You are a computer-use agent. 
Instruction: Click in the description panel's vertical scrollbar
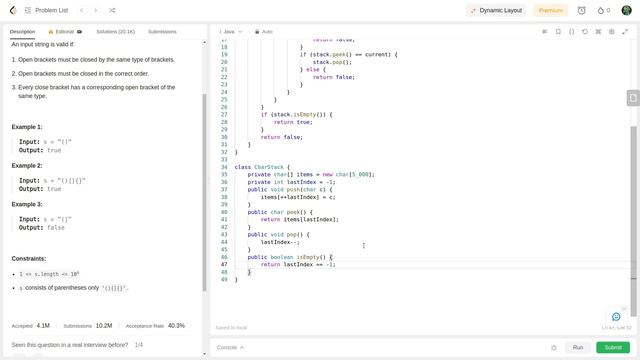204,192
